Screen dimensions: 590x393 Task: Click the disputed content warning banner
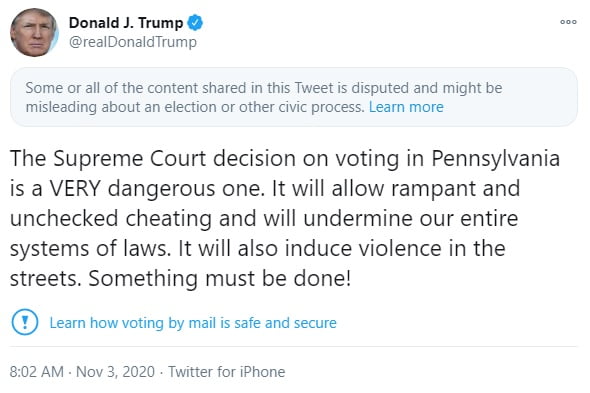coord(293,97)
